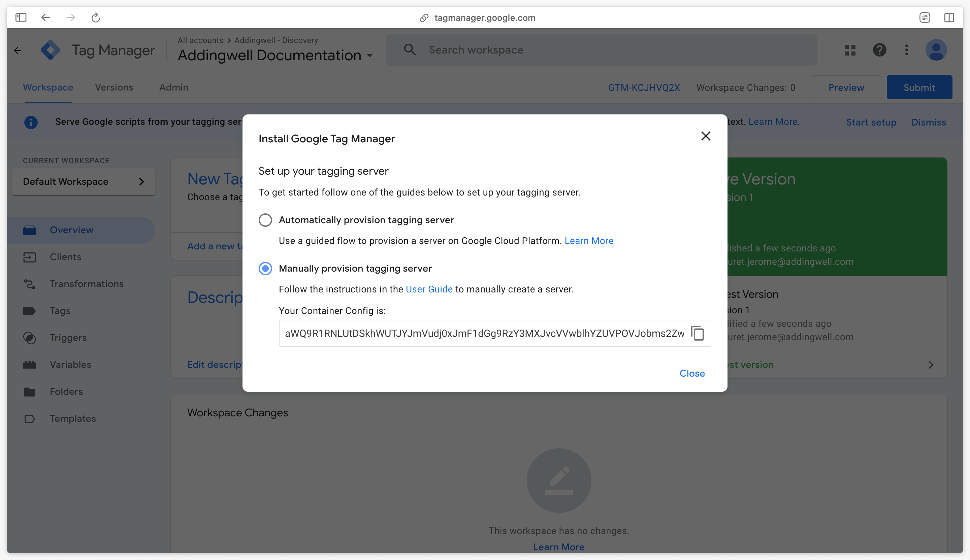Click the Overview sidebar icon
This screenshot has height=560, width=970.
point(29,230)
